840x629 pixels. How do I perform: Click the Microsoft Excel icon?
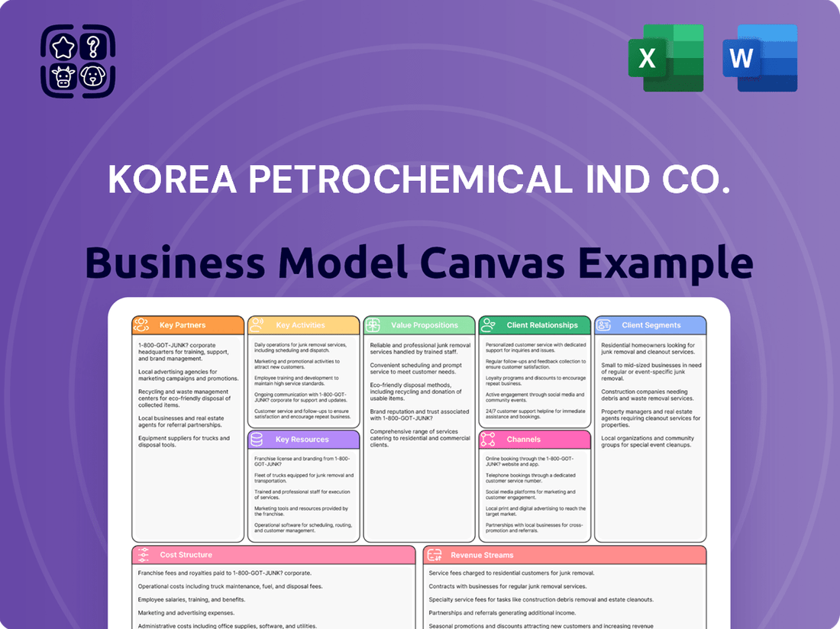click(666, 58)
